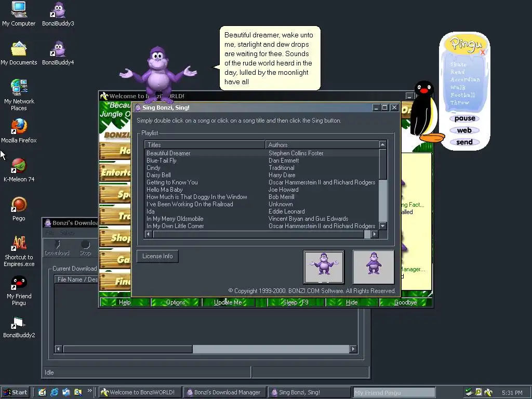Open the My Documents folder icon
The image size is (532, 399).
tap(19, 52)
